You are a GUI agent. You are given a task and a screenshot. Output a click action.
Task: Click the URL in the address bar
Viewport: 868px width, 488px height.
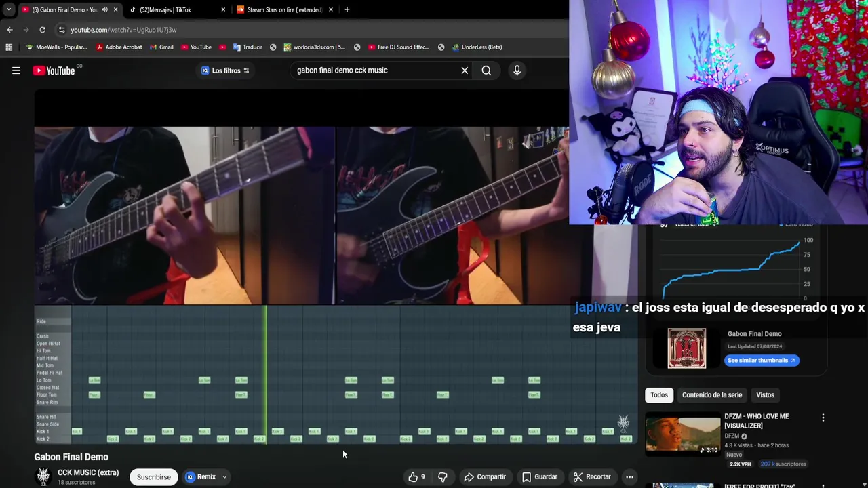123,30
